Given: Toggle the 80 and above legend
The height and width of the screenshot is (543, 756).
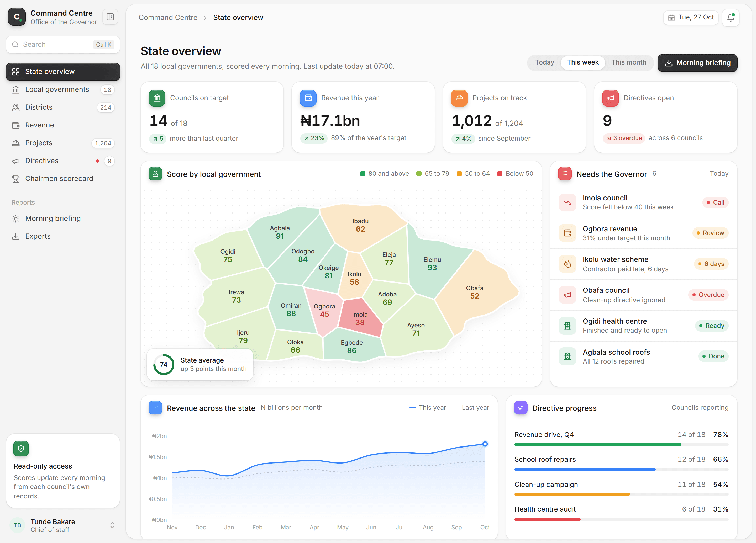Looking at the screenshot, I should 384,174.
